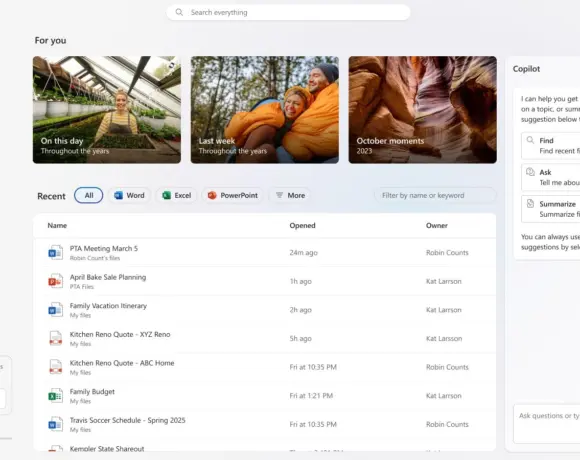Image resolution: width=580 pixels, height=460 pixels.
Task: Sort by the Opened column header
Action: coord(302,226)
